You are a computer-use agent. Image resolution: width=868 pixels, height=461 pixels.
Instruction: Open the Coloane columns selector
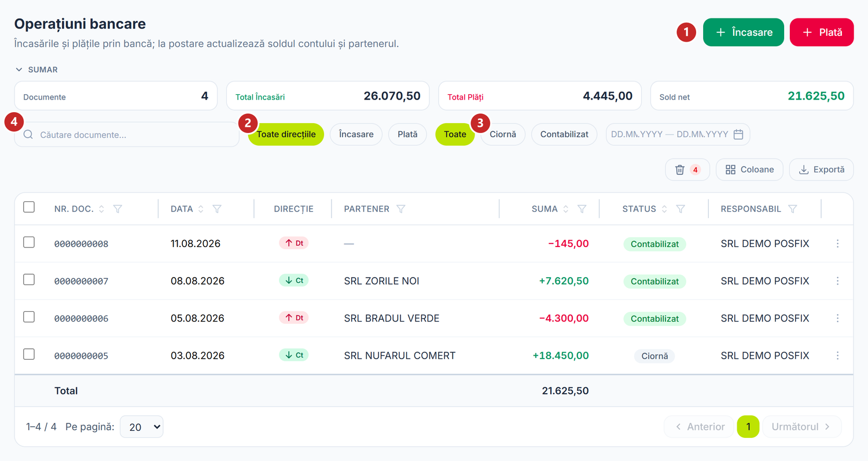pos(749,169)
